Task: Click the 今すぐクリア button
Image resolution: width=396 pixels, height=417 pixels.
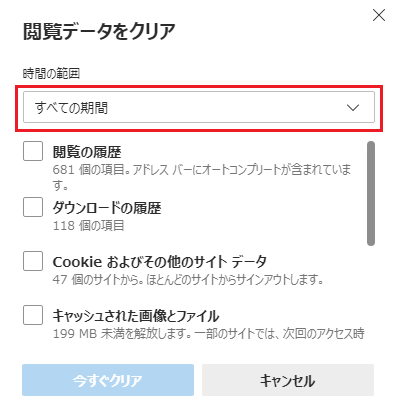Action: tap(108, 380)
